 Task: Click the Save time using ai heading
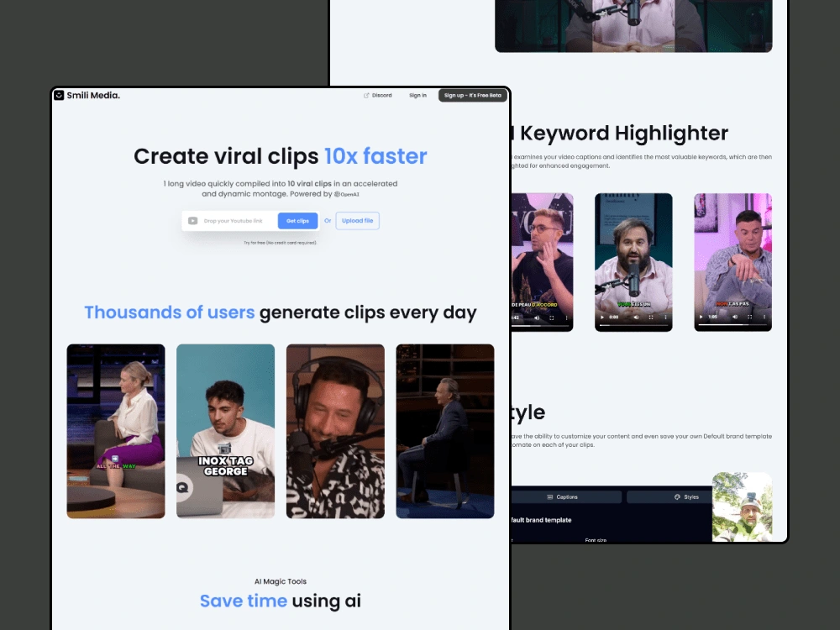[x=281, y=601]
